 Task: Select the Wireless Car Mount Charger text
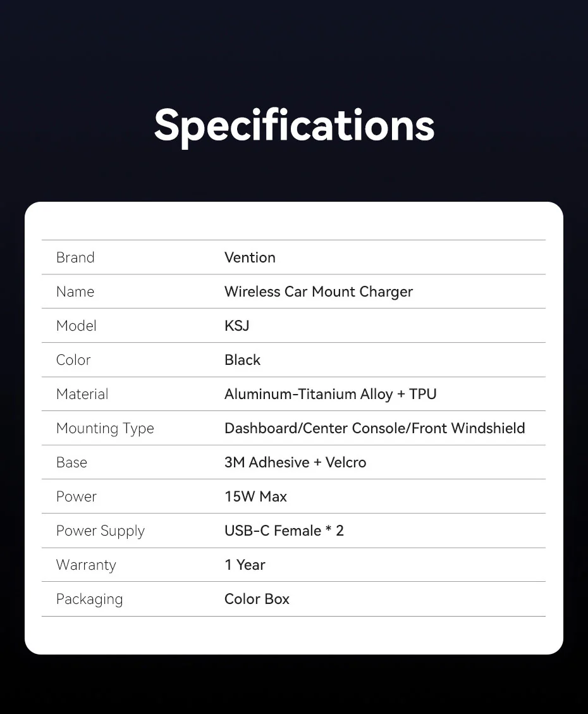318,292
